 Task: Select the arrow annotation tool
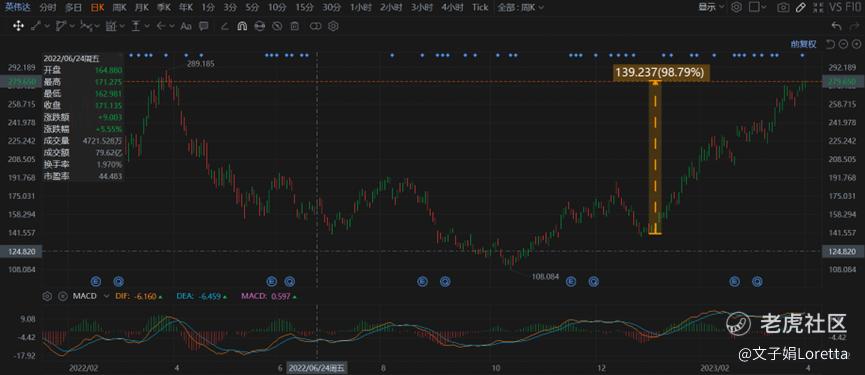pos(161,26)
